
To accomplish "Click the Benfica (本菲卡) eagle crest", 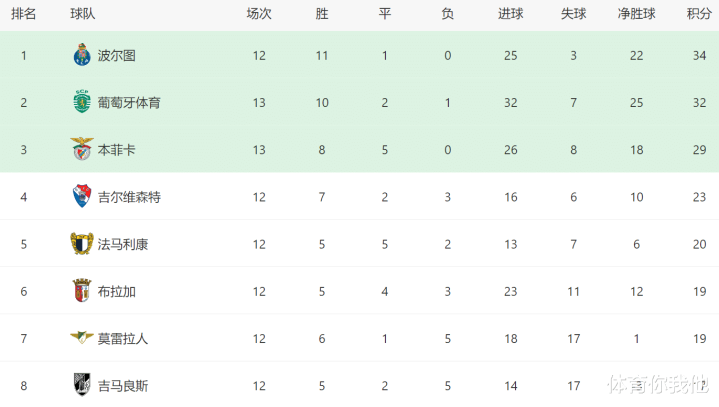I will 81,149.
